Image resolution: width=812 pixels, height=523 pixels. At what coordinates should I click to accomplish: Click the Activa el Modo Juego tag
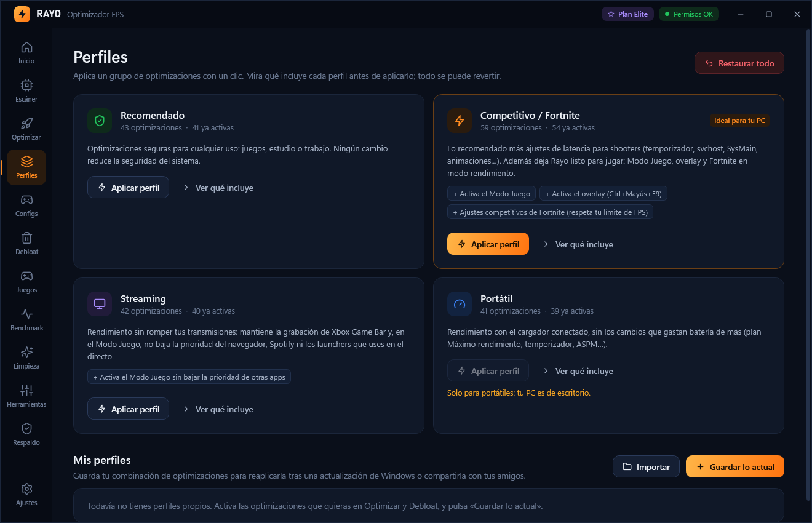[492, 193]
